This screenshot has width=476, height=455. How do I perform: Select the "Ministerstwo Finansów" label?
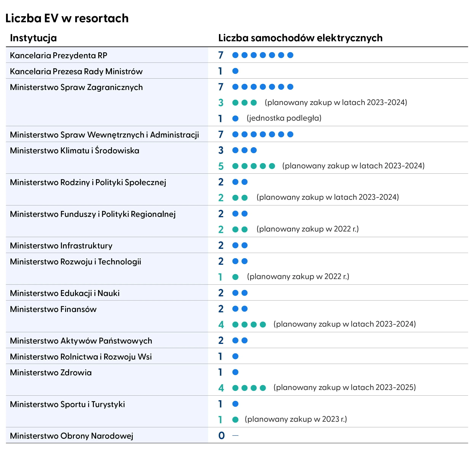click(53, 309)
